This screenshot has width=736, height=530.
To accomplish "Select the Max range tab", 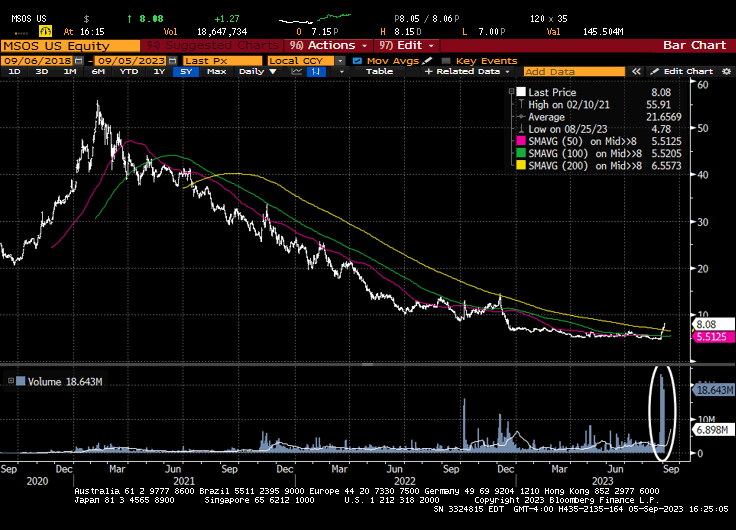I will coord(216,71).
